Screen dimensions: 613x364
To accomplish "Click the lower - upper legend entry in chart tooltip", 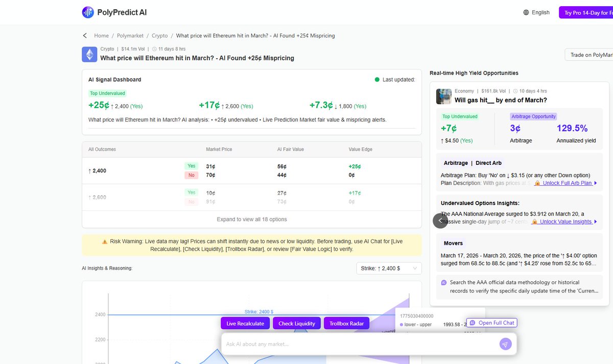I will (415, 325).
